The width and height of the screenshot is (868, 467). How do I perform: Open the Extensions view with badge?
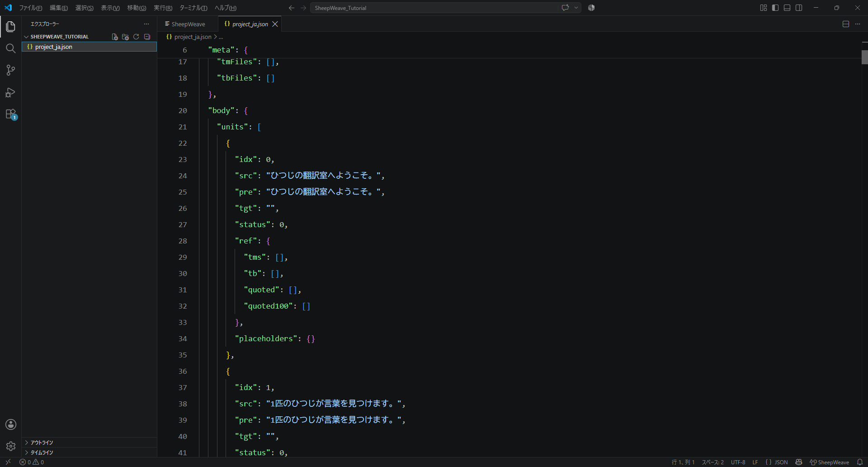10,114
